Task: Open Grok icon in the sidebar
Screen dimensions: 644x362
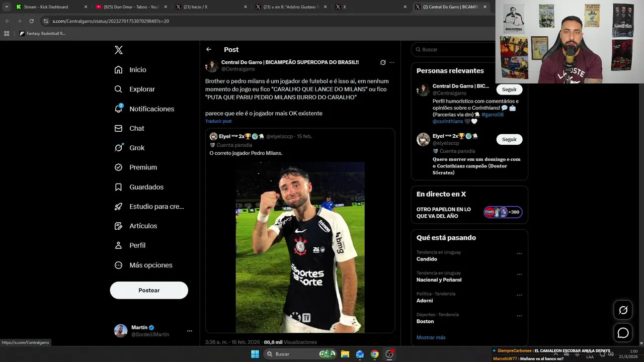Action: point(118,148)
